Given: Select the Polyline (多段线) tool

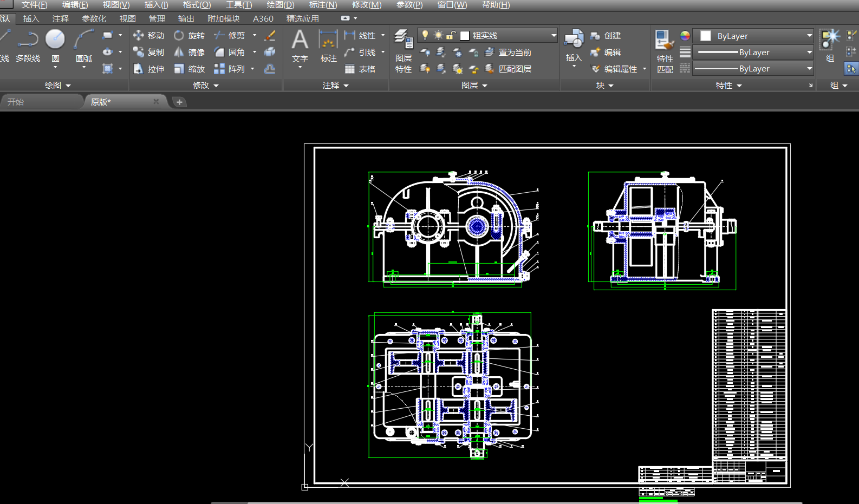Looking at the screenshot, I should click(x=28, y=41).
